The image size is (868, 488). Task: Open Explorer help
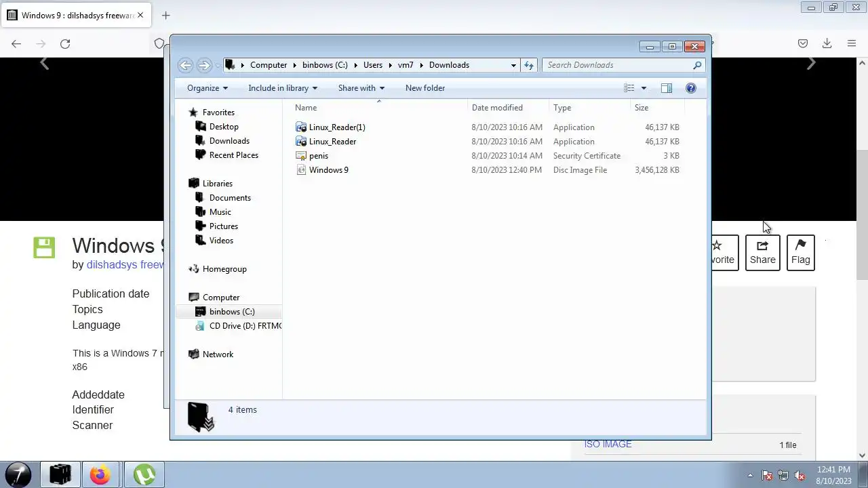tap(691, 88)
